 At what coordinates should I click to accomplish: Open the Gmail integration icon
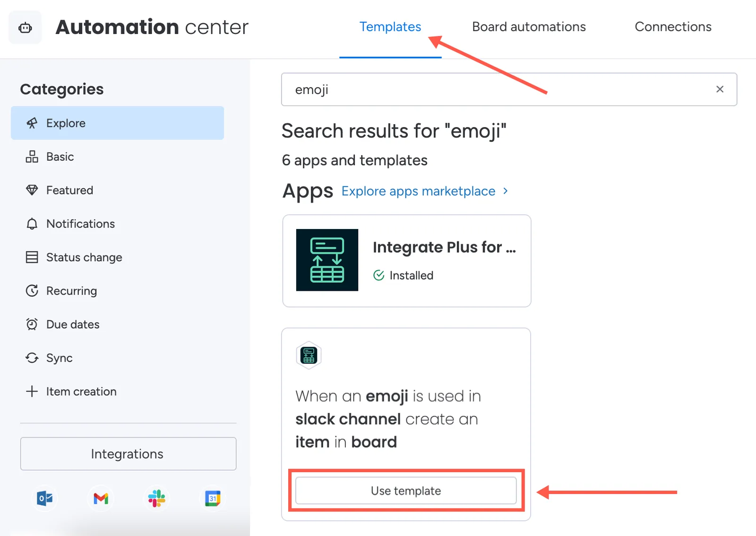(101, 498)
